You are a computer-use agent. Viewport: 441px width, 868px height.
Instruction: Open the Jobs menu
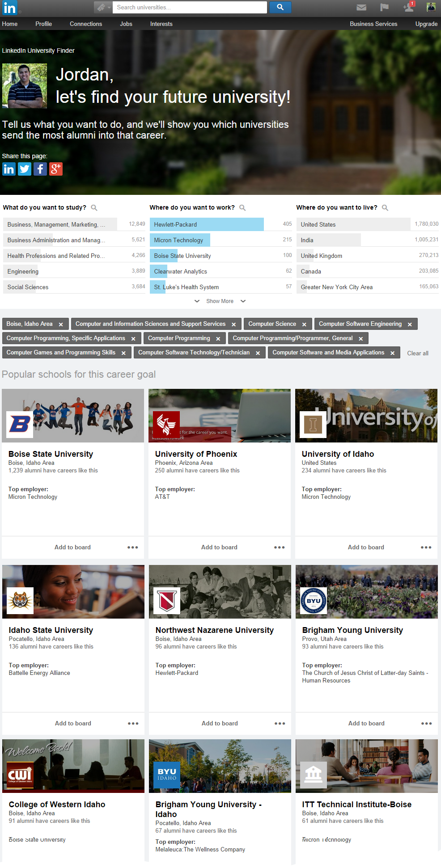click(126, 24)
